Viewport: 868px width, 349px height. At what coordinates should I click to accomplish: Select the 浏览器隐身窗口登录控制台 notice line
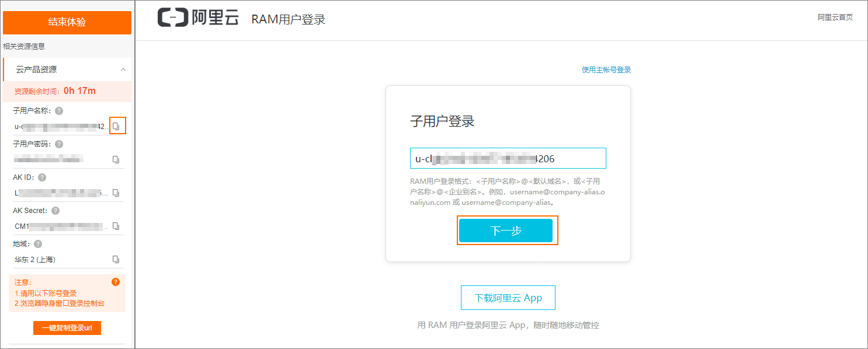pos(60,303)
